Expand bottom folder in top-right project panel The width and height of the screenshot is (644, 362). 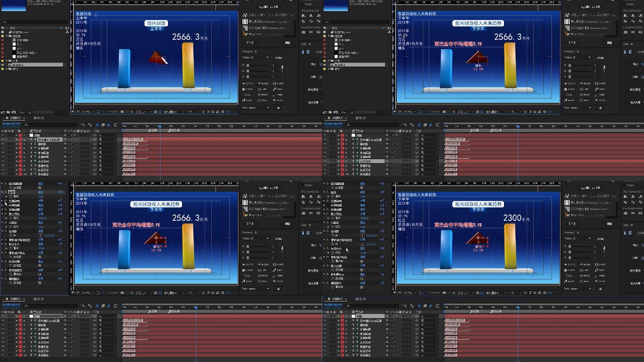pyautogui.click(x=329, y=69)
